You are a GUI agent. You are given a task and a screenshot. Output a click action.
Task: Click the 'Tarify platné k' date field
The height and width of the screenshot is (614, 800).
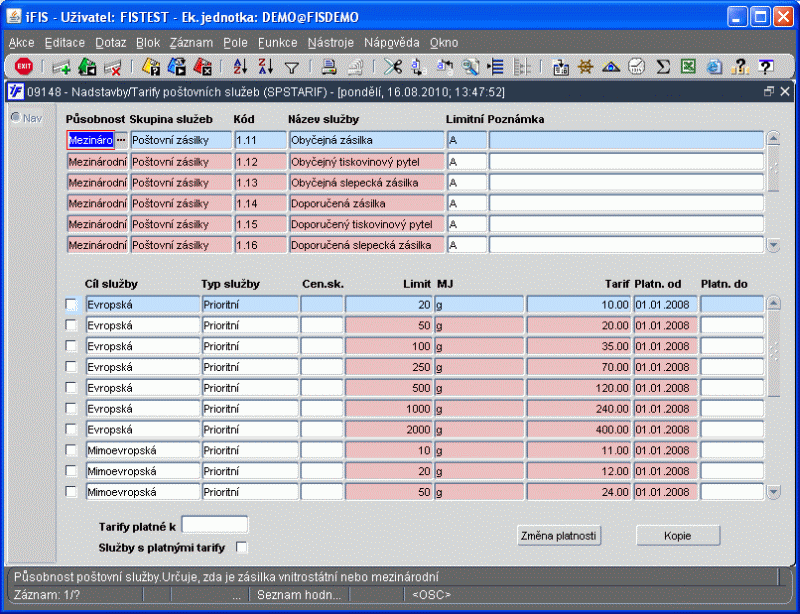coord(214,525)
